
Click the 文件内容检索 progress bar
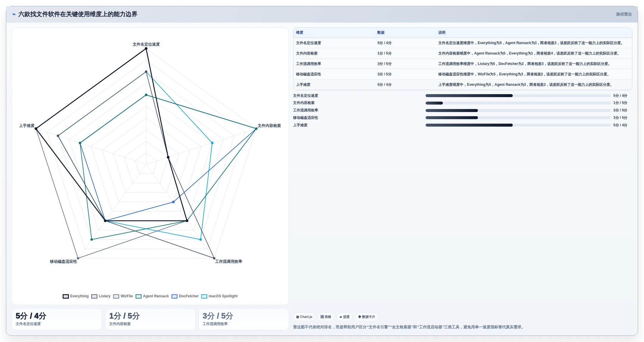pos(518,103)
